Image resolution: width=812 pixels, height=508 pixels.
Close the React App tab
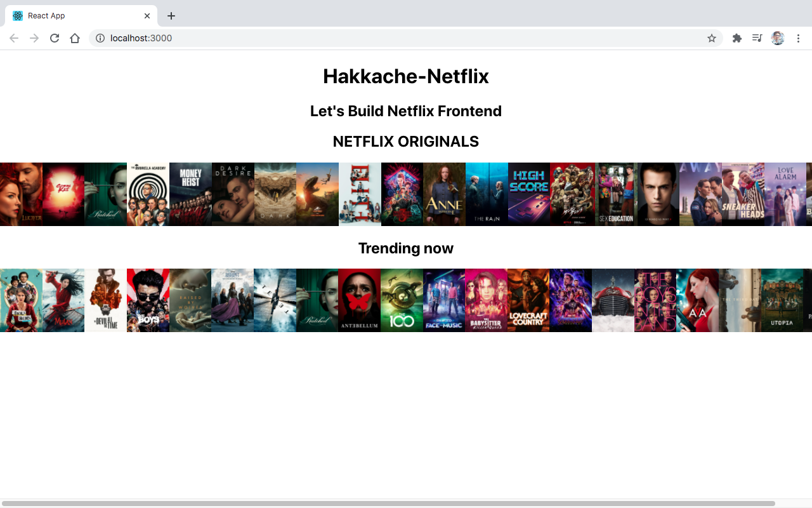pyautogui.click(x=147, y=16)
